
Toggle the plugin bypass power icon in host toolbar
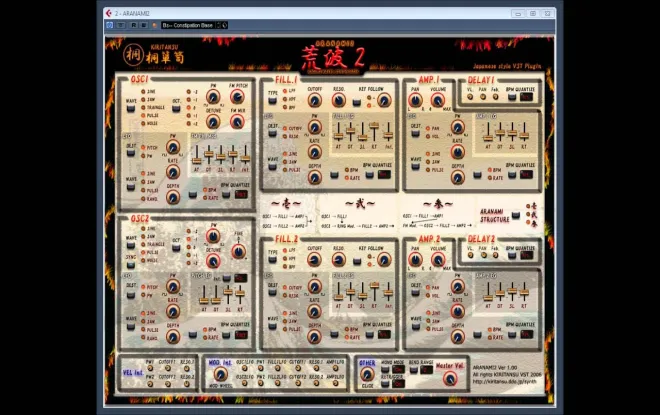coord(109,25)
